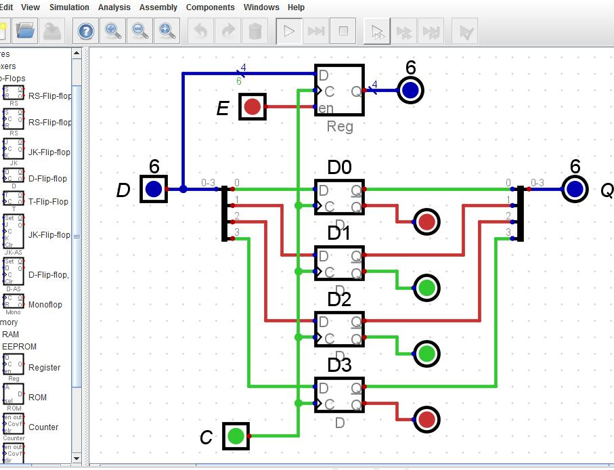
Task: Stop the simulation with the square icon
Action: coord(343,31)
